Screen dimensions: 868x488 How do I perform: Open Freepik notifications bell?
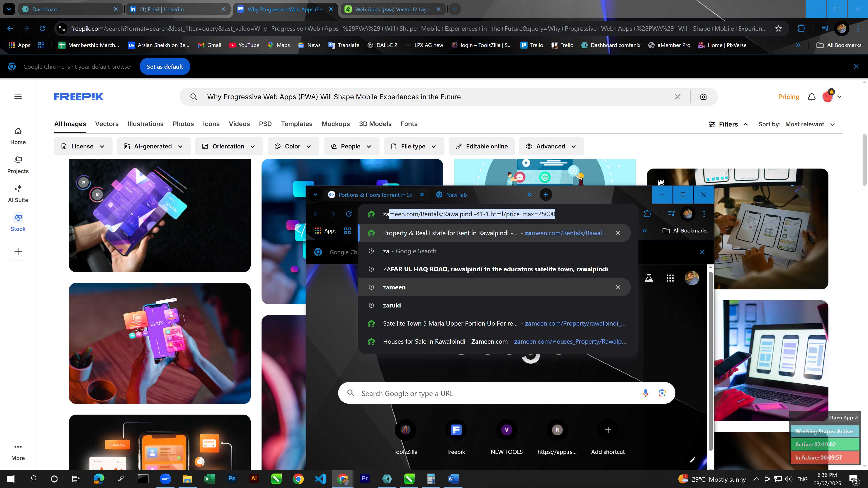[x=812, y=97]
